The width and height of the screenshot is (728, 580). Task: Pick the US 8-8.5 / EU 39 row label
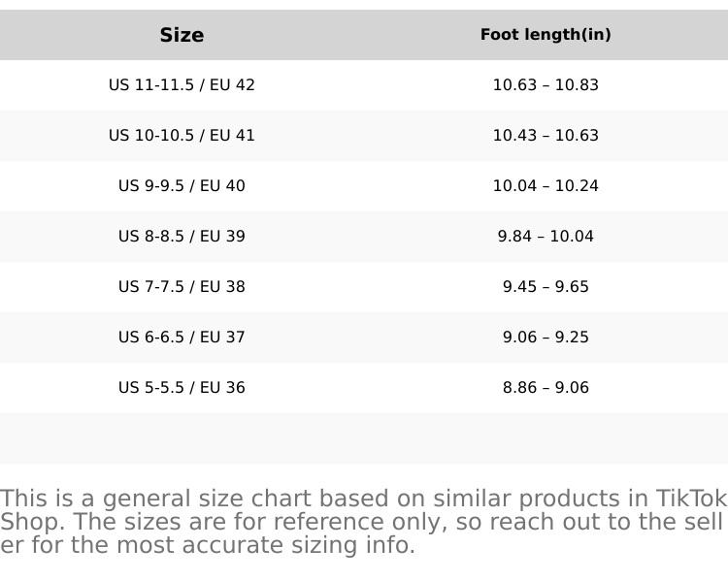pyautogui.click(x=182, y=237)
